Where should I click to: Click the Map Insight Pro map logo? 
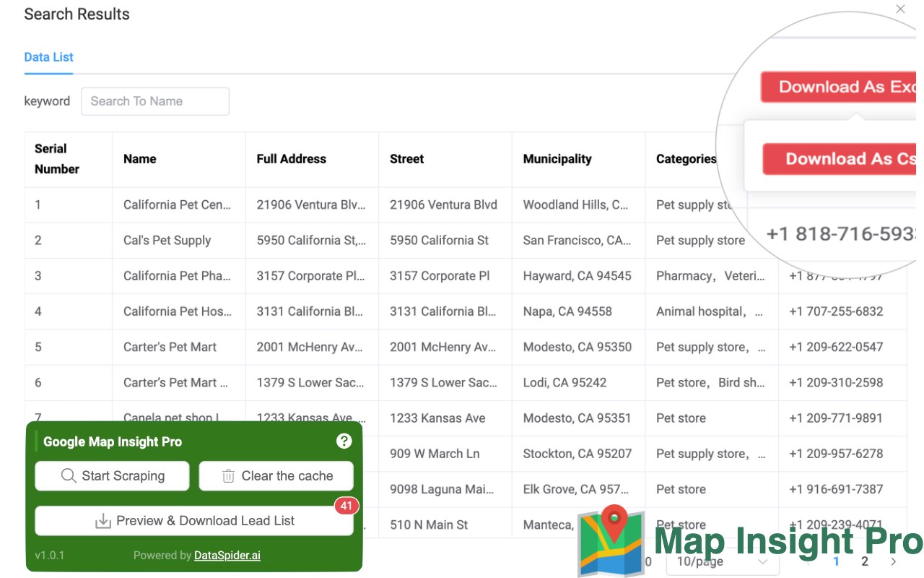[611, 540]
